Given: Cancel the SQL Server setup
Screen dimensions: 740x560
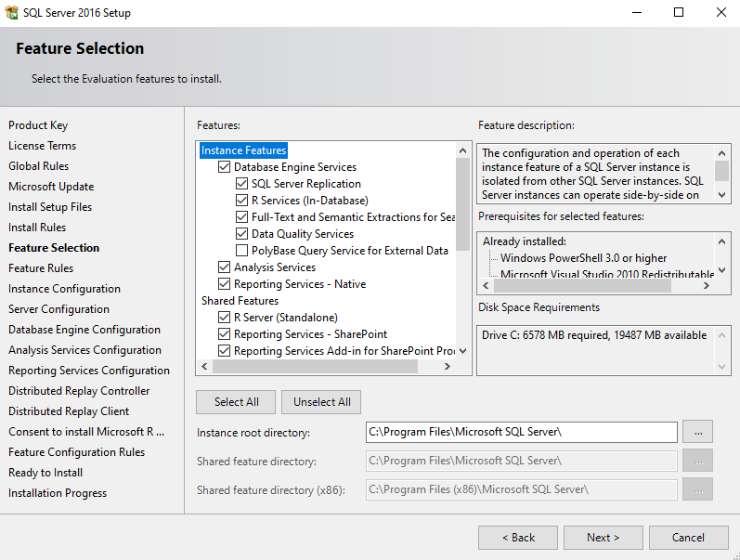Looking at the screenshot, I should coord(689,538).
